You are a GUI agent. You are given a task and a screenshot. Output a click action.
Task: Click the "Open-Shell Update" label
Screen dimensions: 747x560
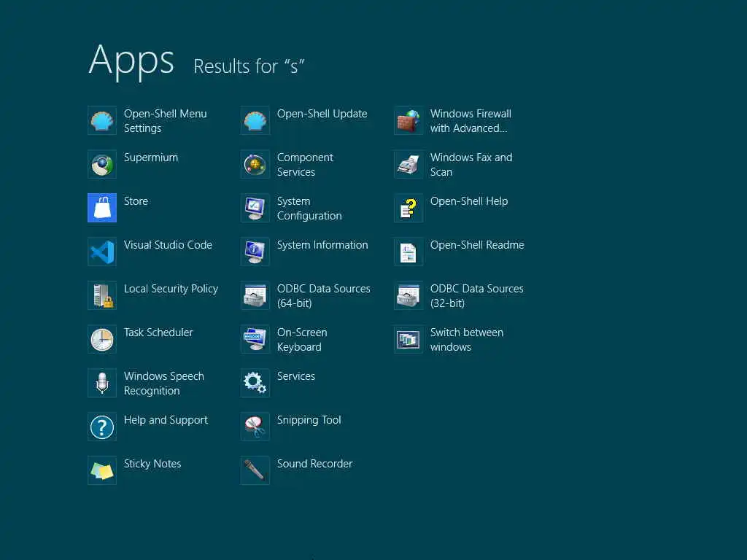322,114
